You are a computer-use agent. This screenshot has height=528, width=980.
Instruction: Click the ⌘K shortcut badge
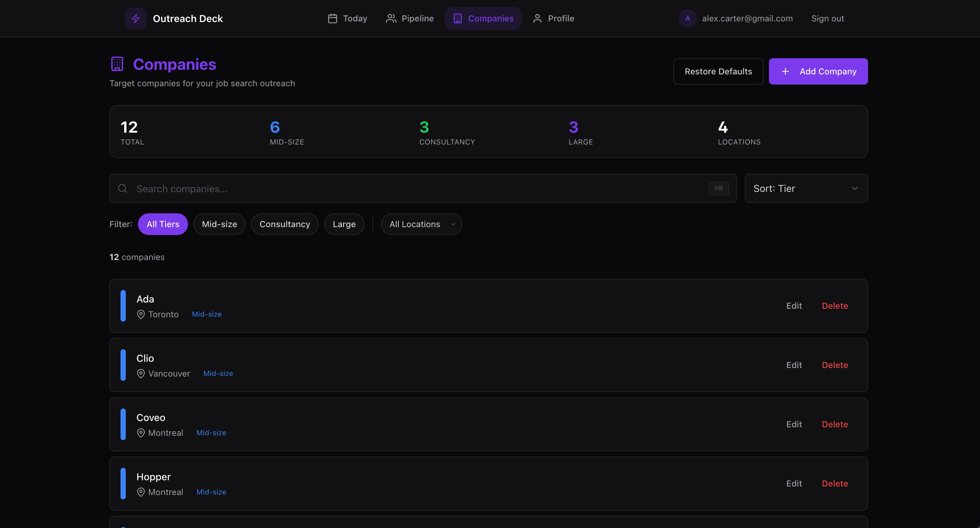click(x=719, y=188)
